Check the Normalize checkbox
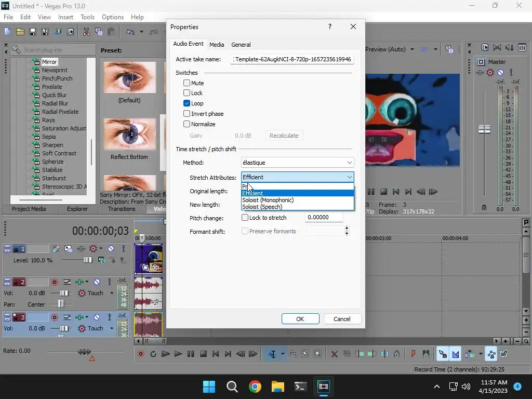532x399 pixels. (x=187, y=124)
